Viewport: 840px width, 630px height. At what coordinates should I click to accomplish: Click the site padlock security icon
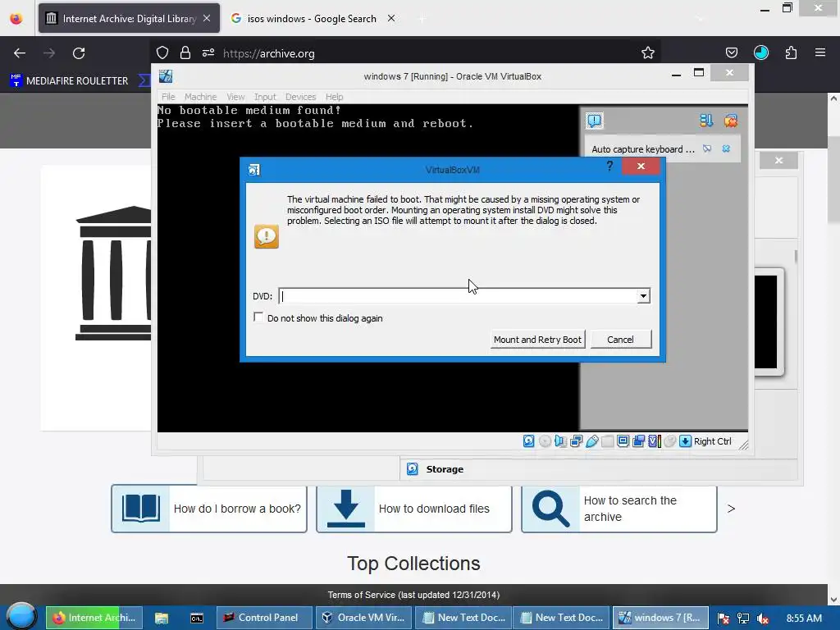pos(185,52)
